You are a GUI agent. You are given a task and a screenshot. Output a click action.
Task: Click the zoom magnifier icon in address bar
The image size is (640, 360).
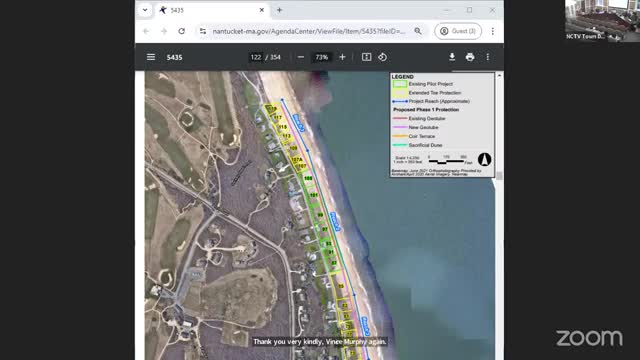[x=418, y=31]
